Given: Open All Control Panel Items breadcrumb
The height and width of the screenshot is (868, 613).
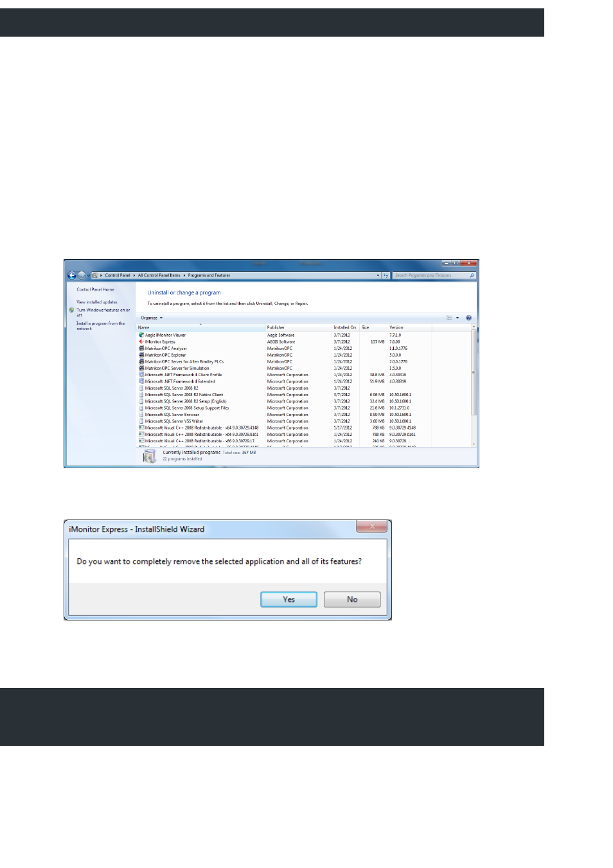Looking at the screenshot, I should click(159, 275).
